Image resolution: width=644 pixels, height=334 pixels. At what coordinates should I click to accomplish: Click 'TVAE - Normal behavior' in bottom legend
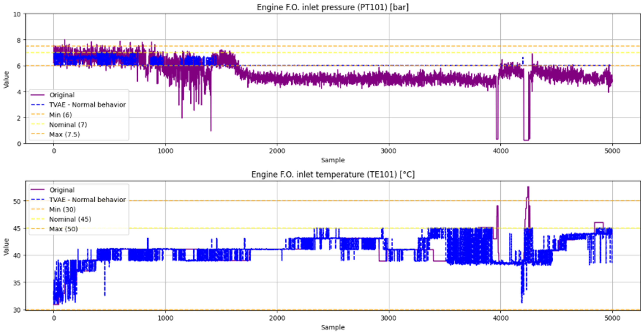point(87,200)
